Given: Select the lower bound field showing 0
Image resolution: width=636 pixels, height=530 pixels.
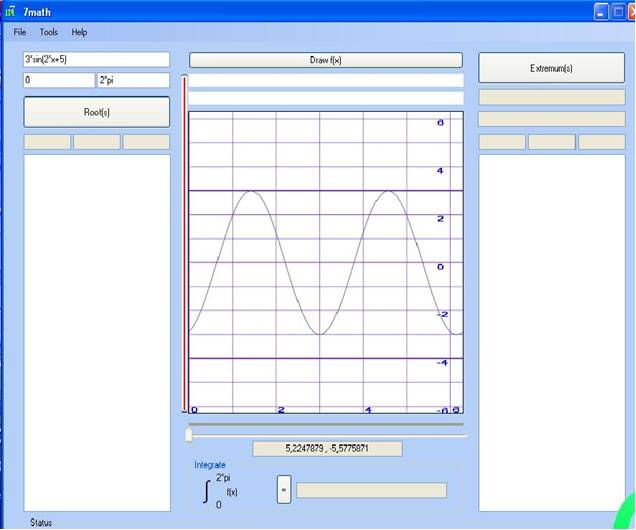Looking at the screenshot, I should [58, 80].
